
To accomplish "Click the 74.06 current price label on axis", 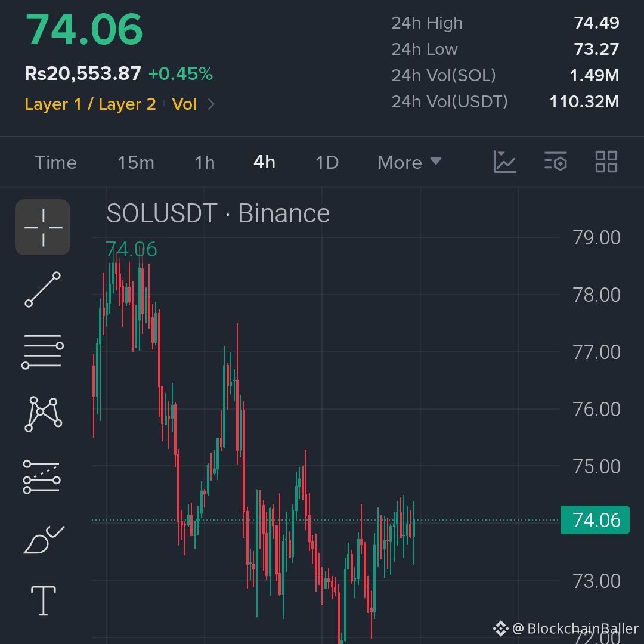I will [x=595, y=520].
